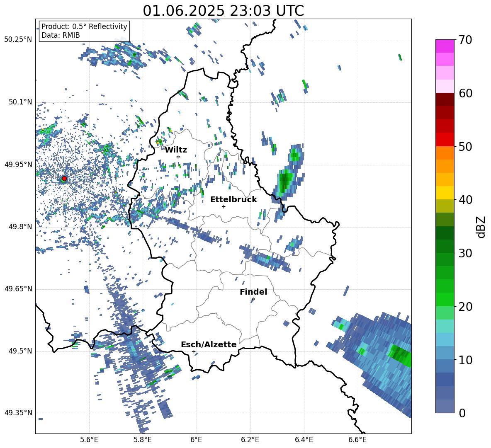This screenshot has width=491, height=448.
Task: Click the 50.1°N latitude label
Action: pos(20,102)
